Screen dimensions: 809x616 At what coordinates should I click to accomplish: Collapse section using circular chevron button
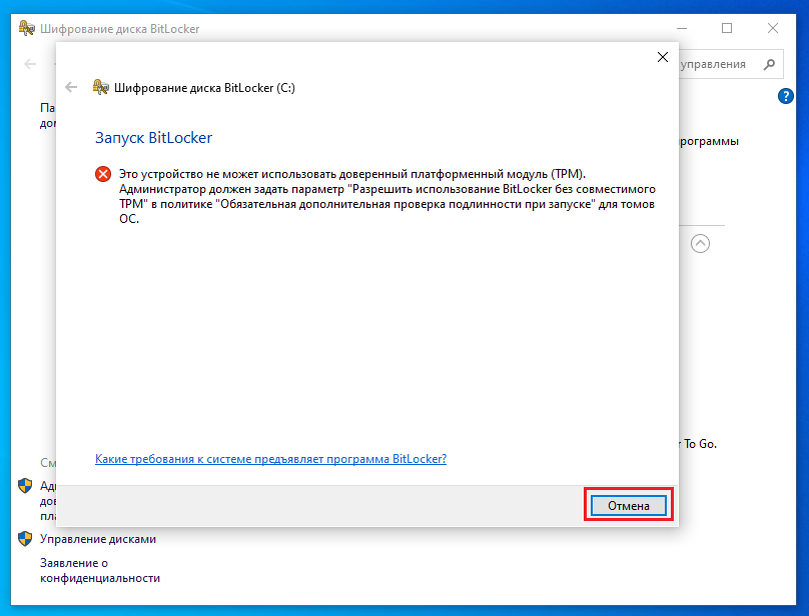tap(700, 244)
